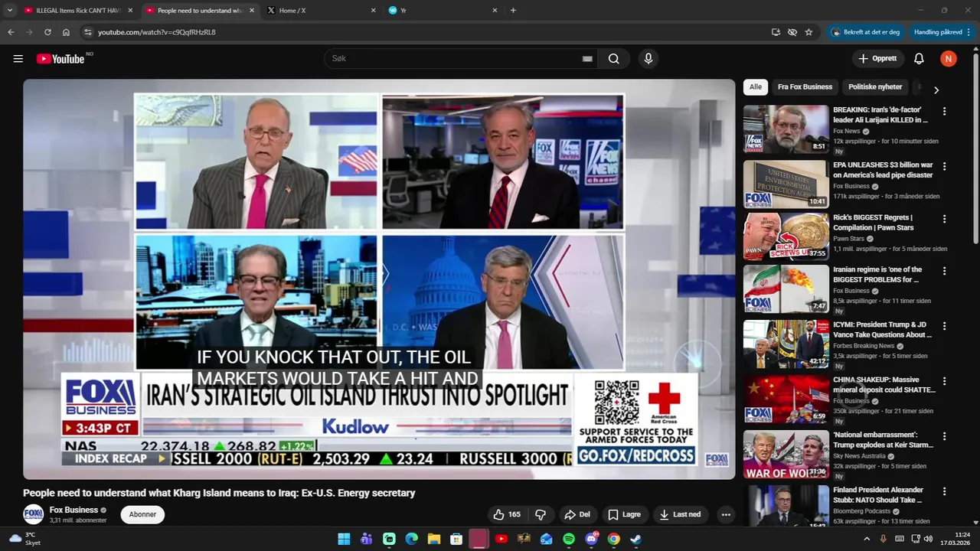The width and height of the screenshot is (980, 551).
Task: Open National embarrassment video title
Action: click(x=883, y=440)
